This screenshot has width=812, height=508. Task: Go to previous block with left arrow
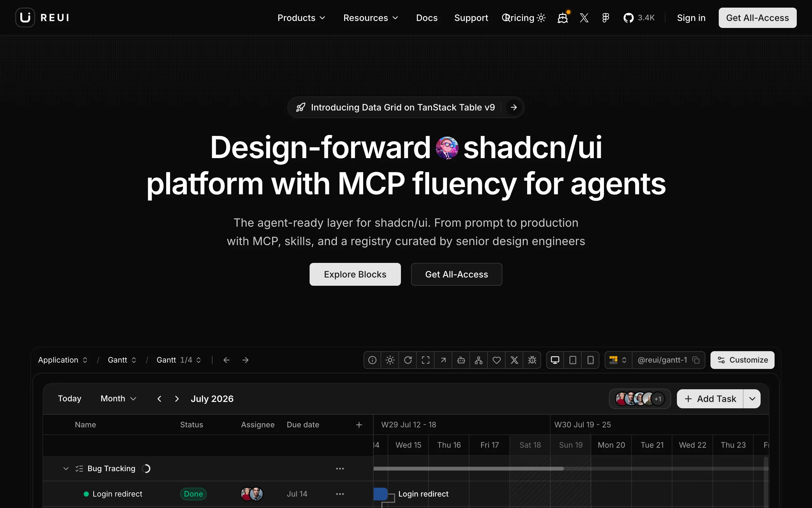click(226, 360)
